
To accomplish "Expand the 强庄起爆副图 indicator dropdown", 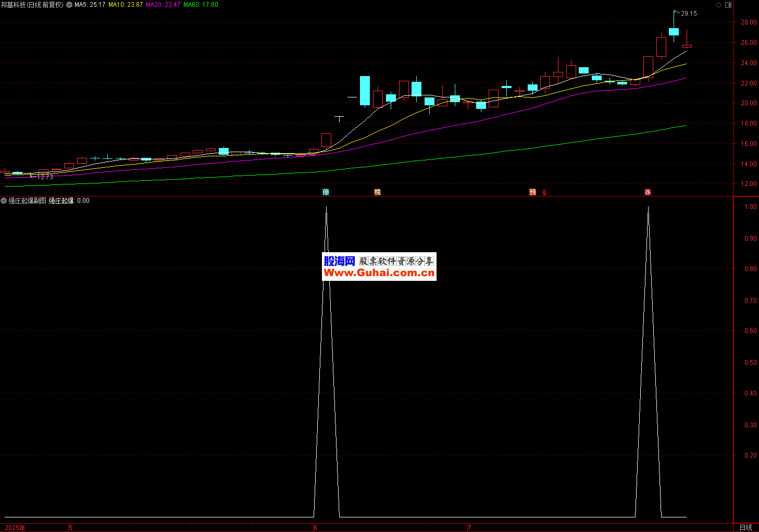I will coord(4,201).
